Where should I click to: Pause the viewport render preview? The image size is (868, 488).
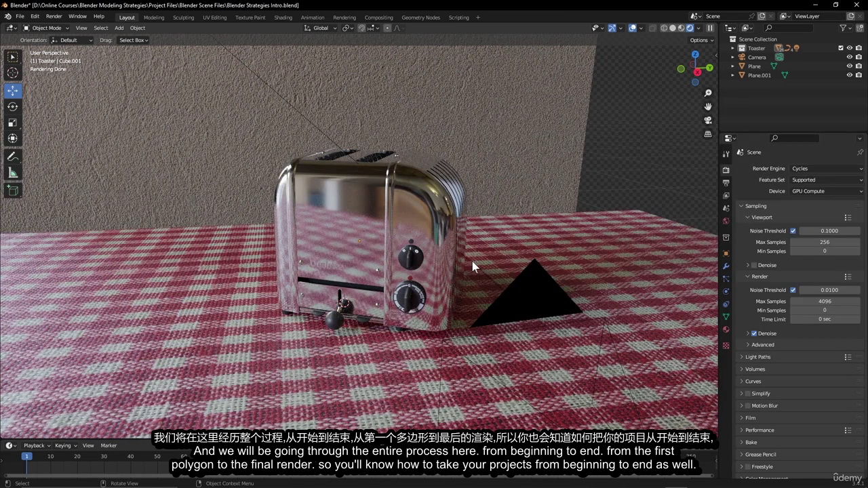tap(710, 28)
